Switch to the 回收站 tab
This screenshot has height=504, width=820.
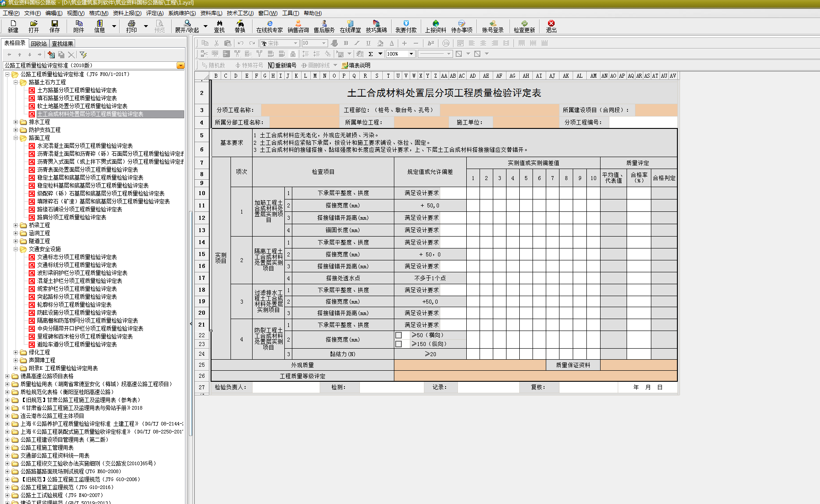coord(39,44)
